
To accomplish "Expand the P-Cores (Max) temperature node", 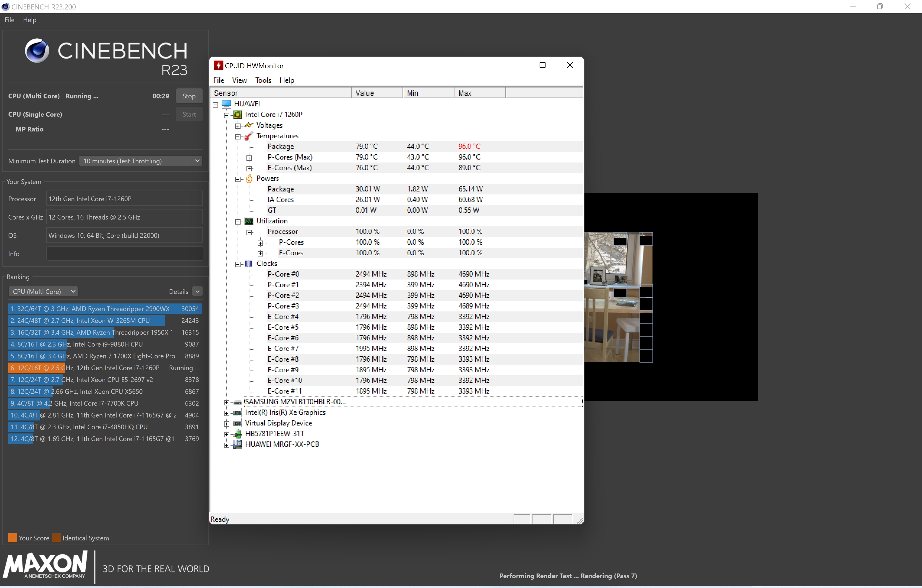I will tap(249, 158).
